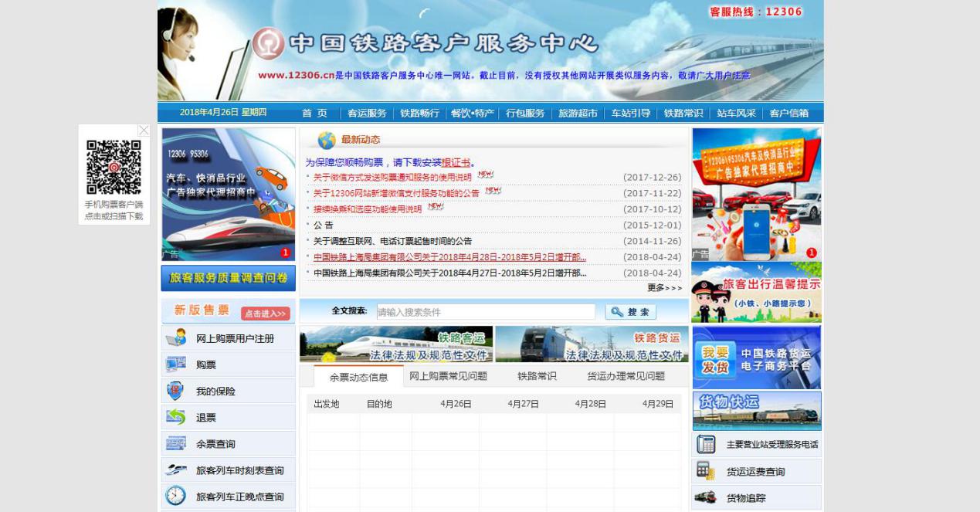
Task: Open notice about 微信支付服务功能
Action: 396,193
